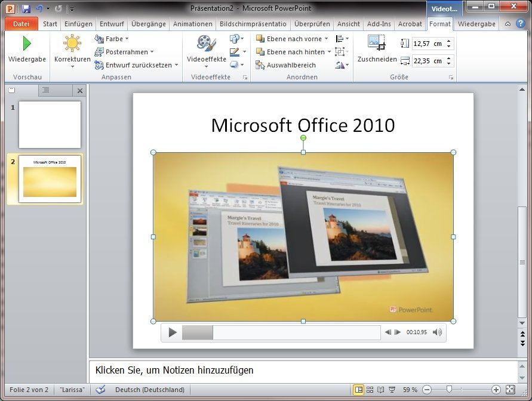Click the Videoeffekte film reel icon

206,44
